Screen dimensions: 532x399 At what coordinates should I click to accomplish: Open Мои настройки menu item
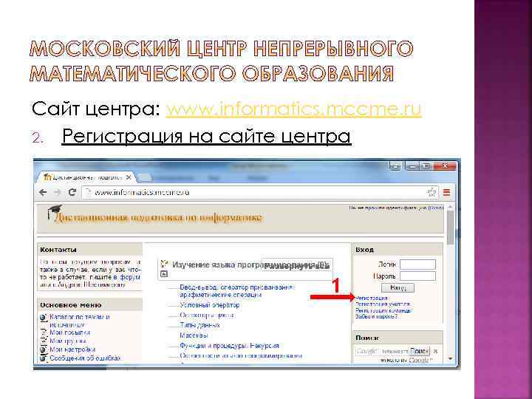(x=72, y=349)
